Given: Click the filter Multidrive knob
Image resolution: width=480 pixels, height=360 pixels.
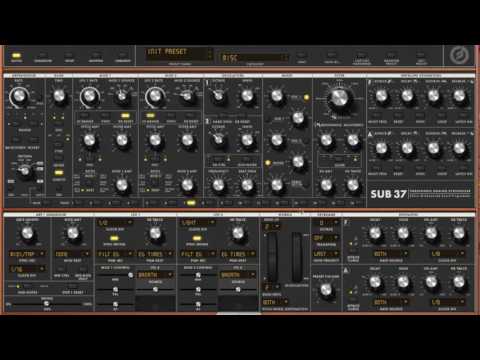Looking at the screenshot, I should point(353,140).
